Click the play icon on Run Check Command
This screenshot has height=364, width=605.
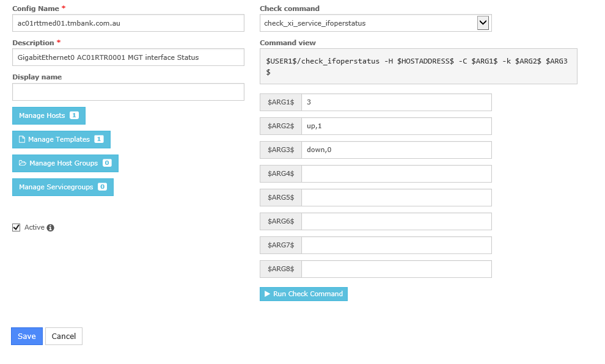267,294
